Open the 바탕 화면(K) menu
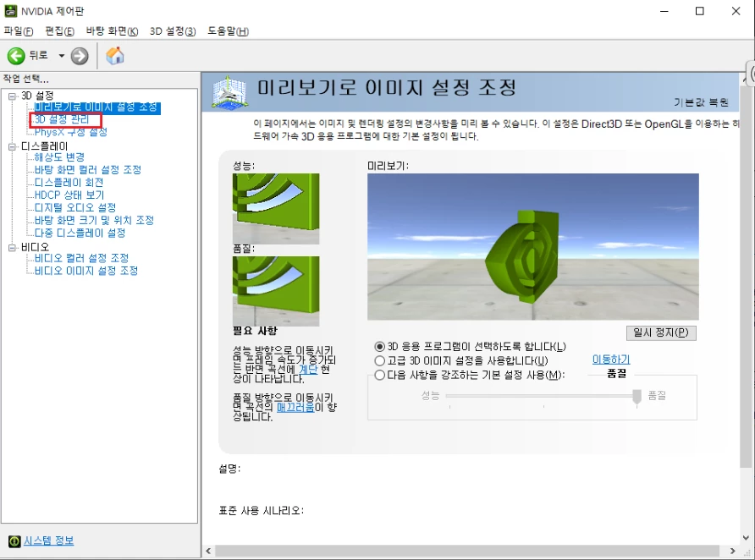Screen dimensions: 755x560 112,31
